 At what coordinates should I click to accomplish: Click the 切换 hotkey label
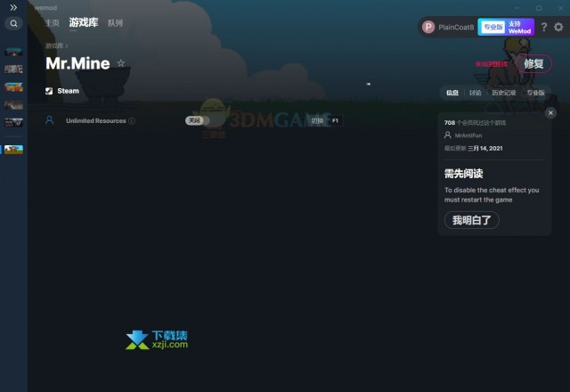click(x=317, y=121)
